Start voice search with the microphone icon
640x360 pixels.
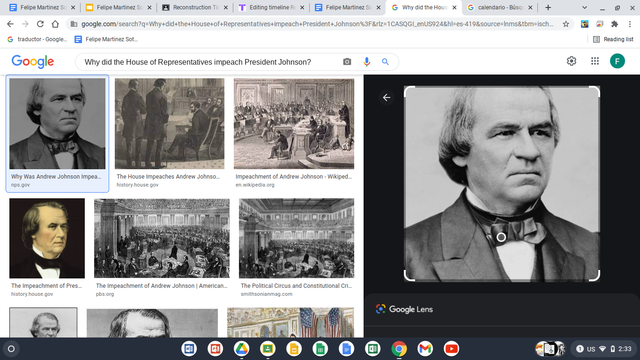click(367, 62)
